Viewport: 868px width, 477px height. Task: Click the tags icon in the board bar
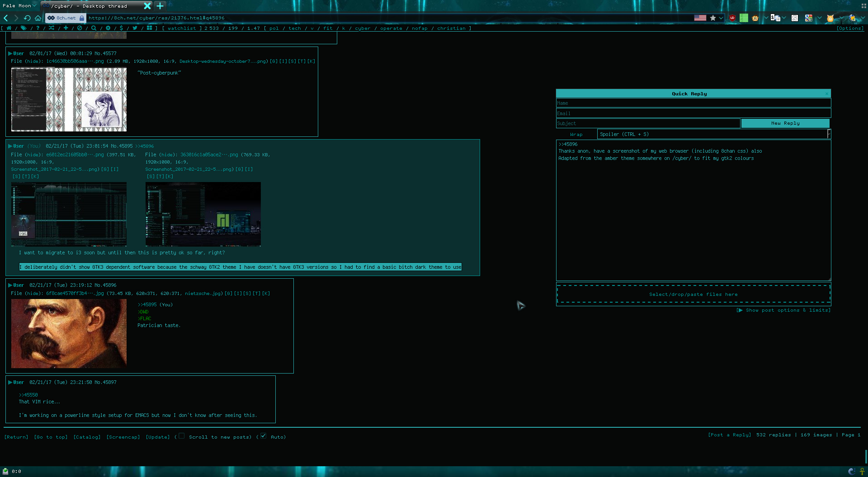pyautogui.click(x=24, y=28)
